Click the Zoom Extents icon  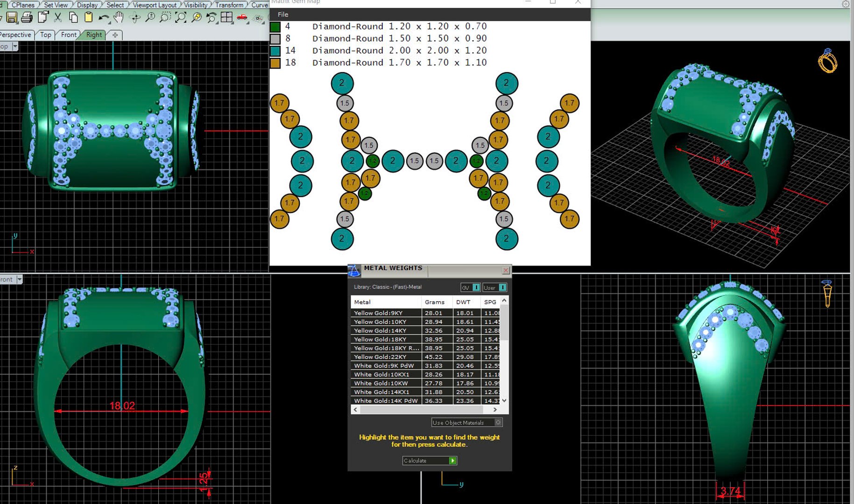181,18
